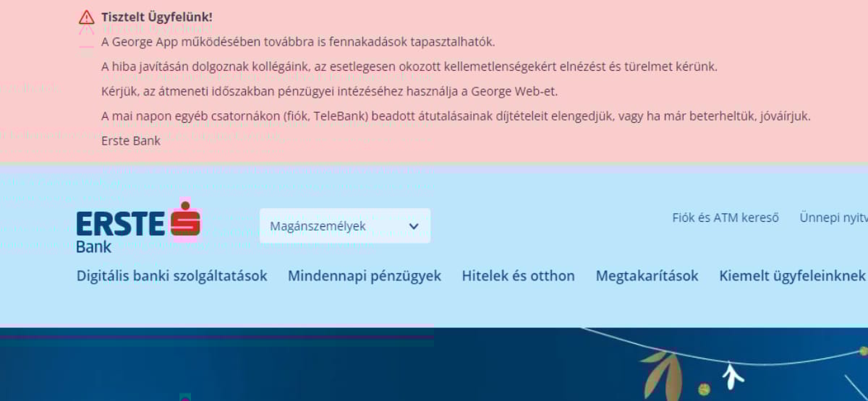This screenshot has height=401, width=868.
Task: Click the line about fiók, TeleBank átutalások
Action: (456, 116)
